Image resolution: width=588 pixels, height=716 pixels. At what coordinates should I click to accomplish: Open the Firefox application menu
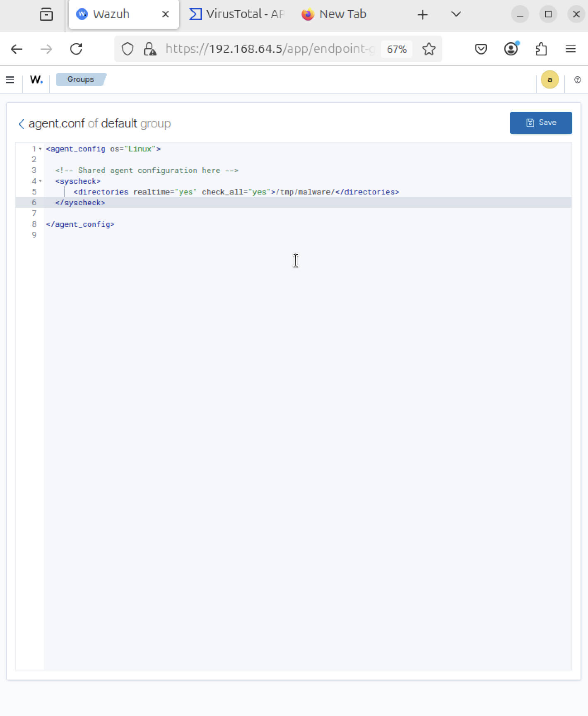[x=570, y=49]
